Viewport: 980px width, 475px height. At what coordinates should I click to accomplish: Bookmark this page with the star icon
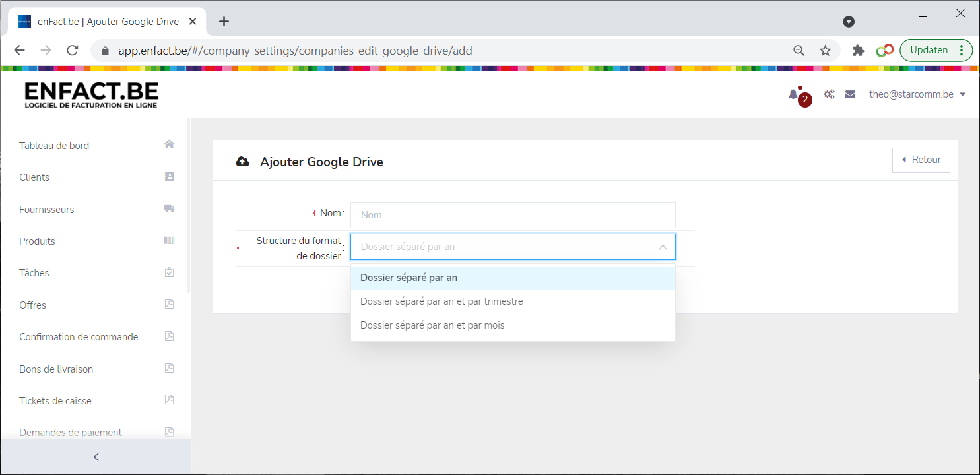coord(825,51)
